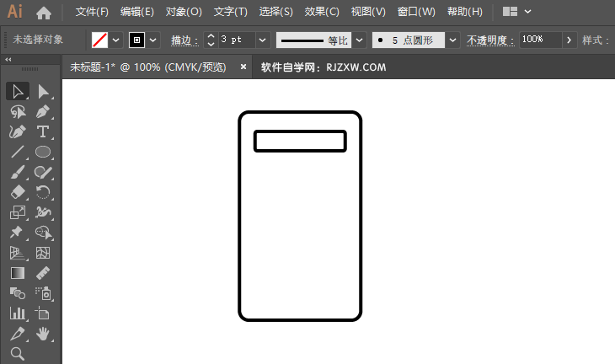The width and height of the screenshot is (615, 364).
Task: Select the Puppet Warp pin tool
Action: click(x=18, y=233)
